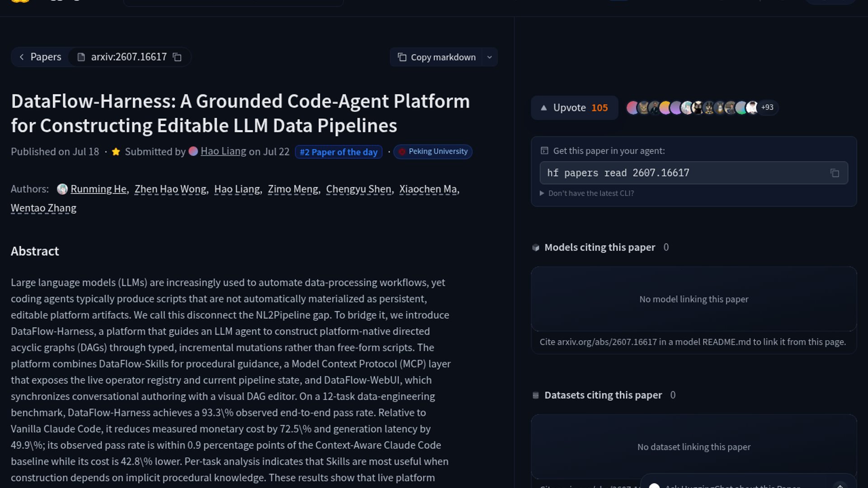Click the yellow star icon beside Submitted by
868x488 pixels.
[x=116, y=152]
